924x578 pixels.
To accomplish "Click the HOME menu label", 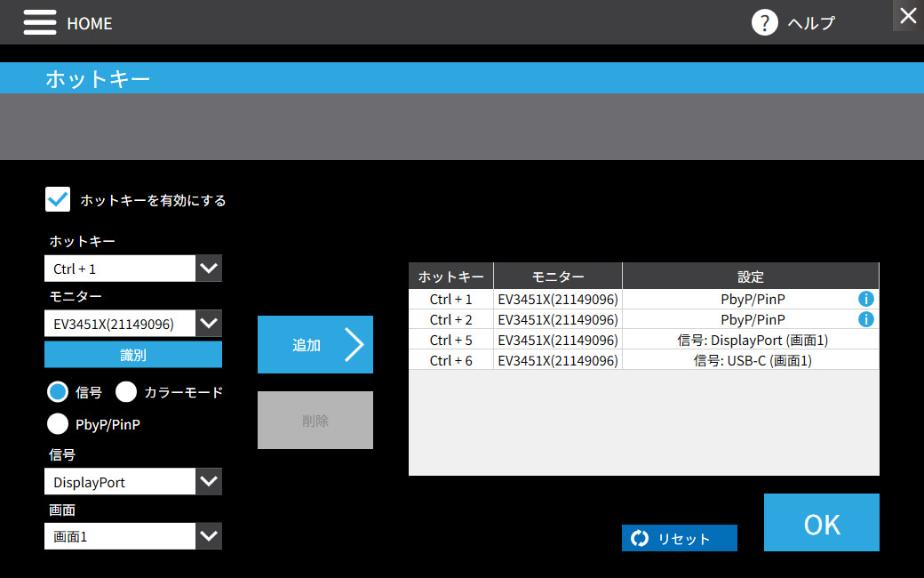I will point(90,24).
